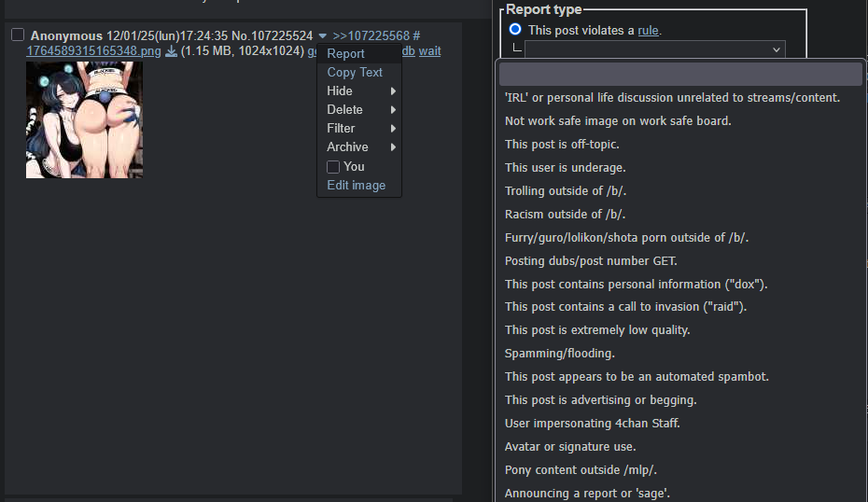Follow the >>107225568 backlink
868x502 pixels.
click(371, 35)
